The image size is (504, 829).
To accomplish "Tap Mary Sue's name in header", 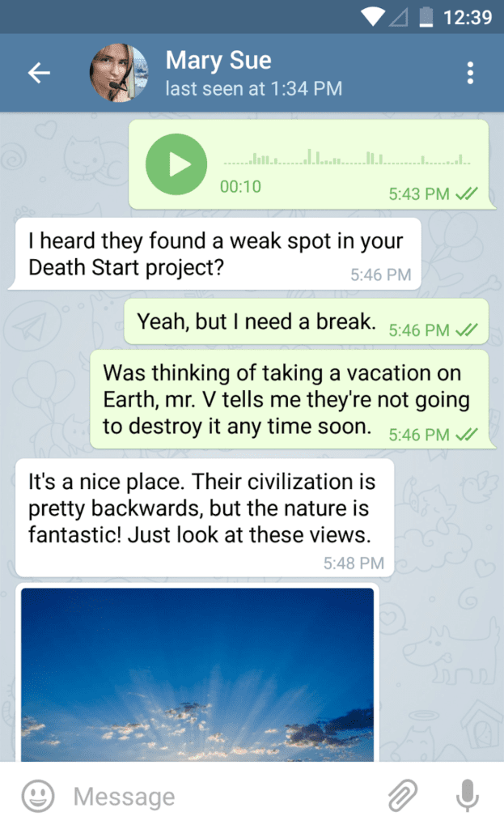I will click(218, 60).
